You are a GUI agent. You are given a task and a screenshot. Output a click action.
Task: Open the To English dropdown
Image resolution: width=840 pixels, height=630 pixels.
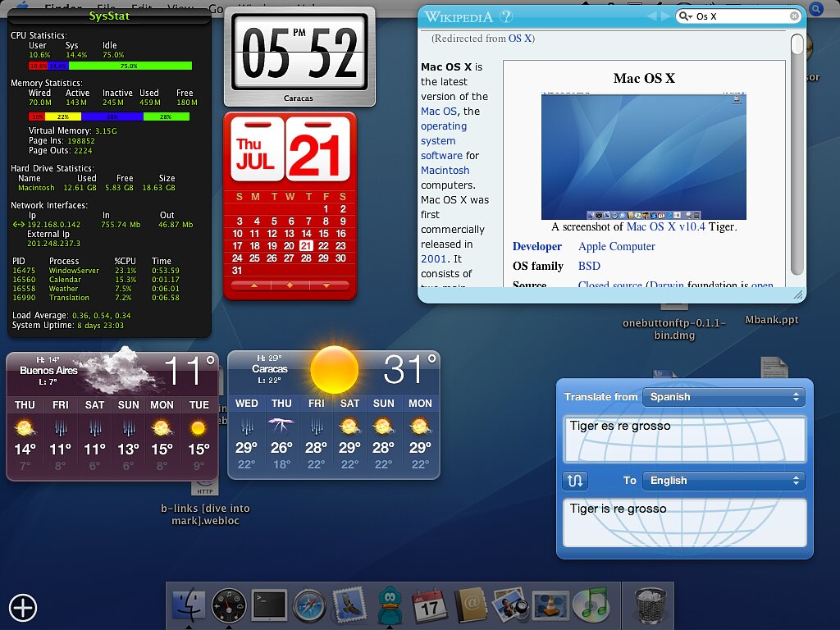pyautogui.click(x=724, y=481)
